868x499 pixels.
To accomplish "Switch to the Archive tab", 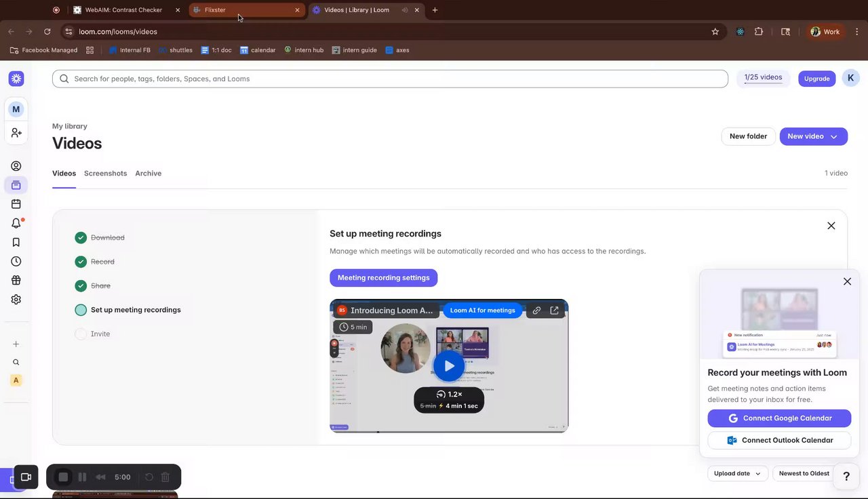I will 148,174.
